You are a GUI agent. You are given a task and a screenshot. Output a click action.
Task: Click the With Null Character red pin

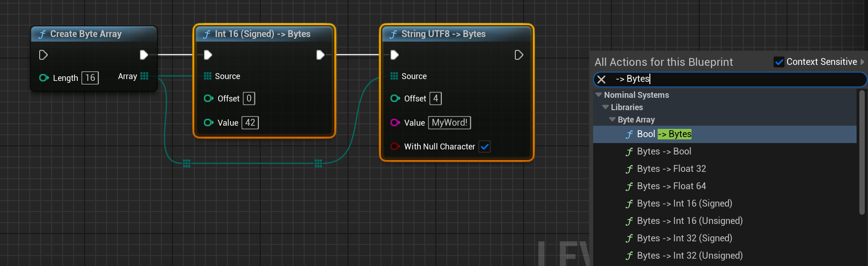[395, 146]
